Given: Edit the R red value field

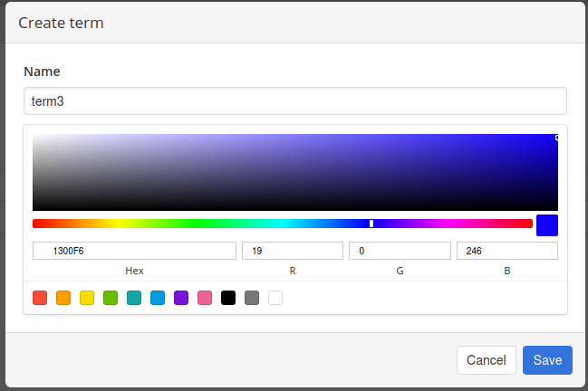Looking at the screenshot, I should (292, 251).
